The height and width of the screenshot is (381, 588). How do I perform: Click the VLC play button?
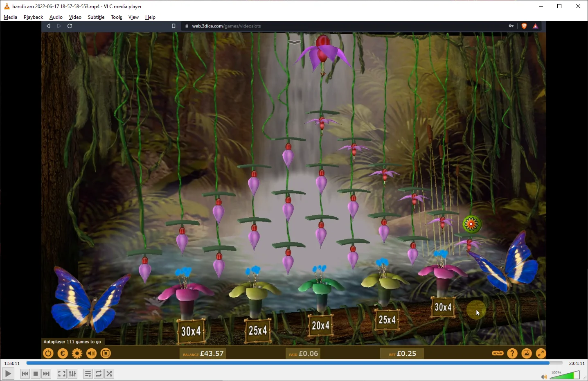(8, 374)
